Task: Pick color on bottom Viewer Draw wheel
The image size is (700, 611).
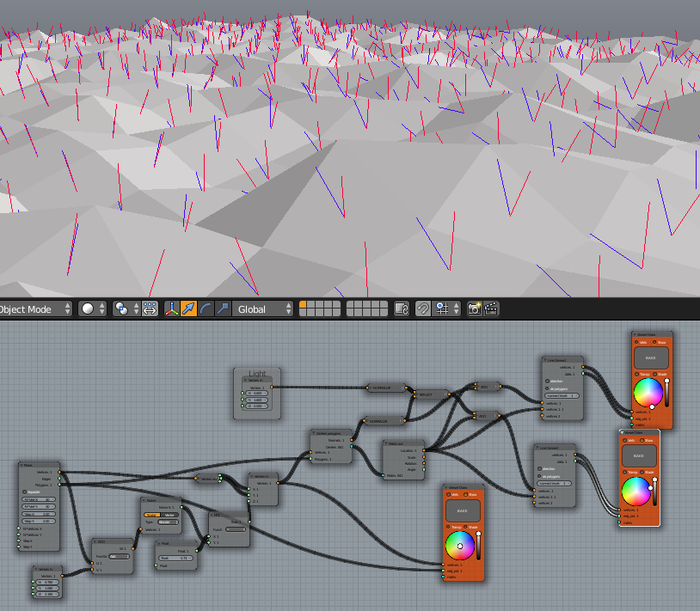Action: pos(460,546)
